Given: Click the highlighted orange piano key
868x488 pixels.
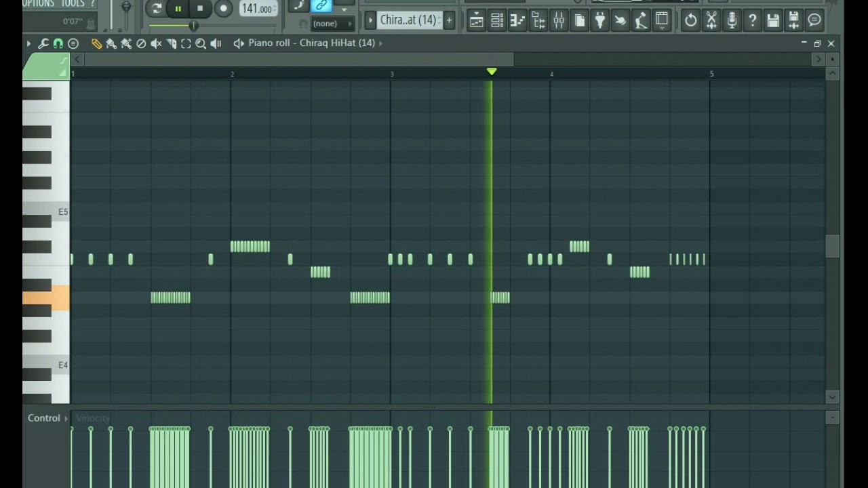Looking at the screenshot, I should [46, 298].
